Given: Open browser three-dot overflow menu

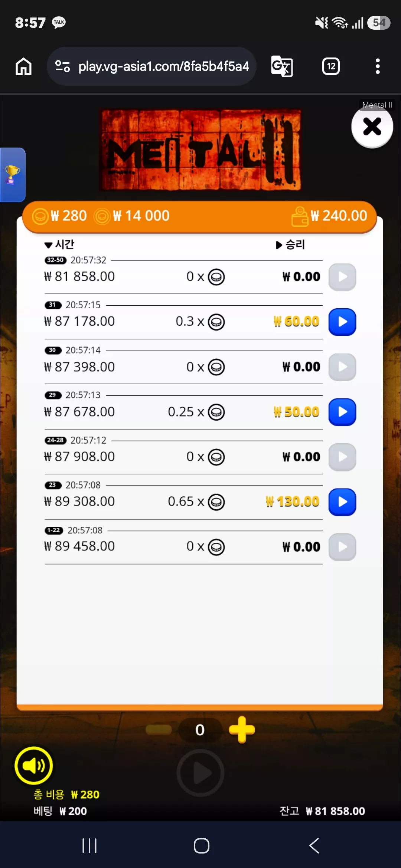Looking at the screenshot, I should pyautogui.click(x=378, y=66).
